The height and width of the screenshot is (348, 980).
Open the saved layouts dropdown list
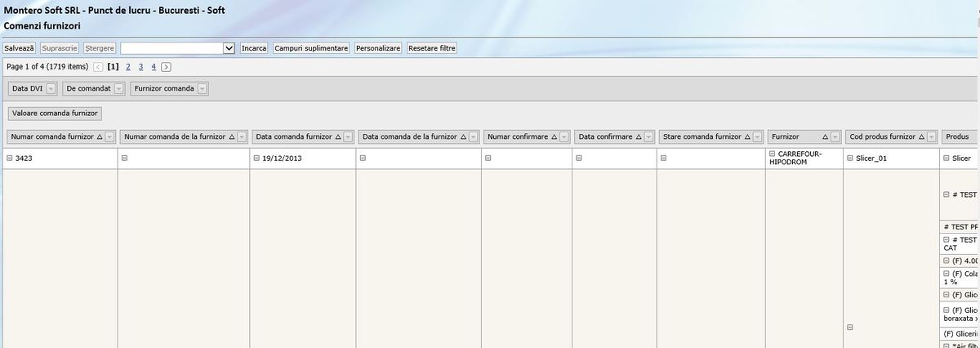click(229, 48)
